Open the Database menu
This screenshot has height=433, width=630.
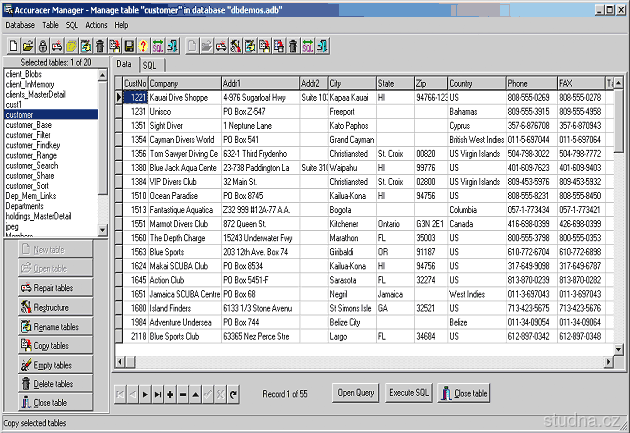[x=20, y=24]
